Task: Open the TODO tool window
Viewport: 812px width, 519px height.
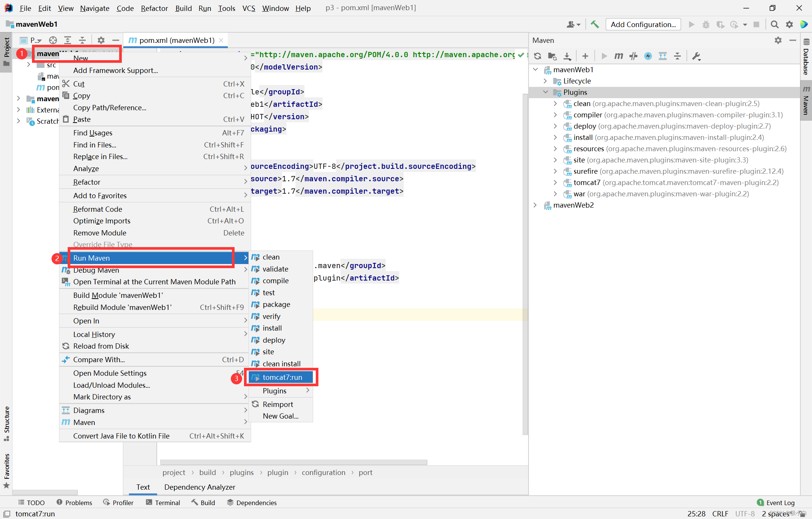Action: (x=32, y=502)
